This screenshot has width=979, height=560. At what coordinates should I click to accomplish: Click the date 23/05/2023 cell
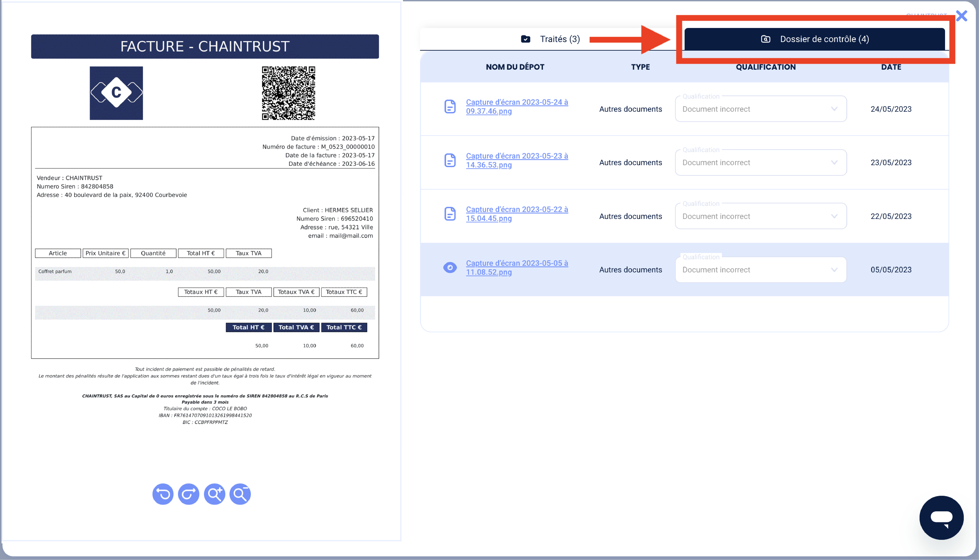click(891, 162)
